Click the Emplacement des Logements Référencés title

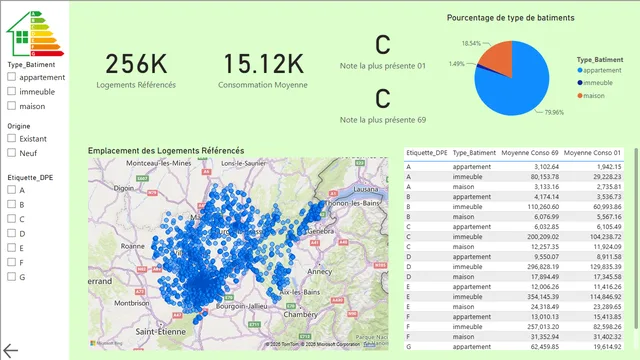click(x=166, y=151)
